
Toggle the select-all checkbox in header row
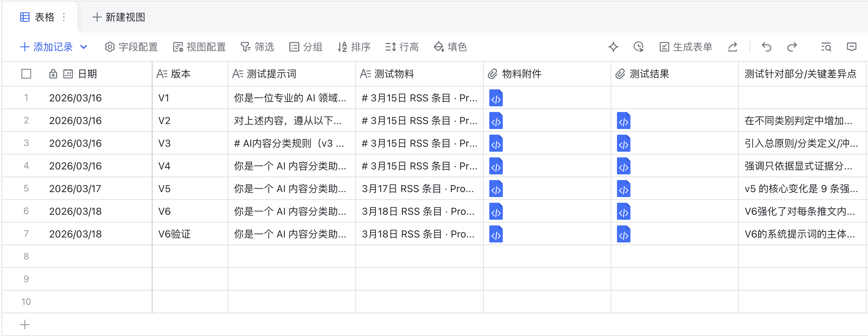26,74
